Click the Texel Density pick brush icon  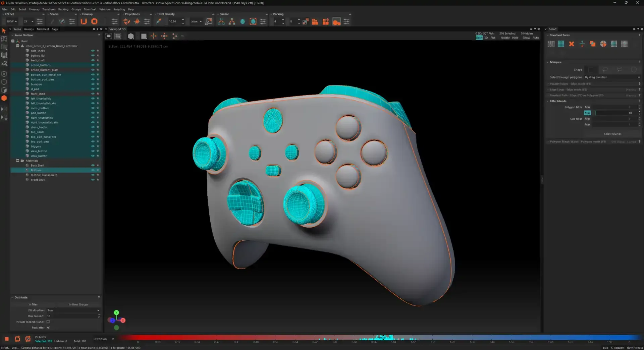159,21
